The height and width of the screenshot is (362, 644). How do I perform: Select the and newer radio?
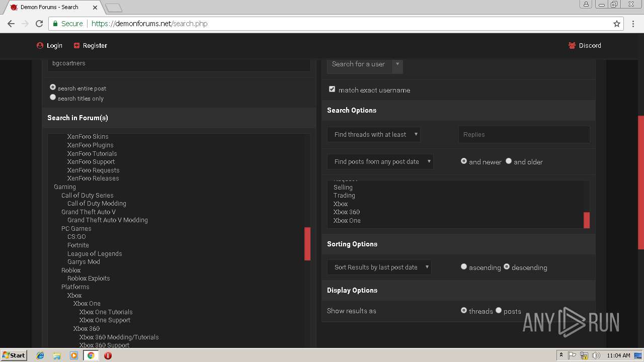click(x=464, y=161)
